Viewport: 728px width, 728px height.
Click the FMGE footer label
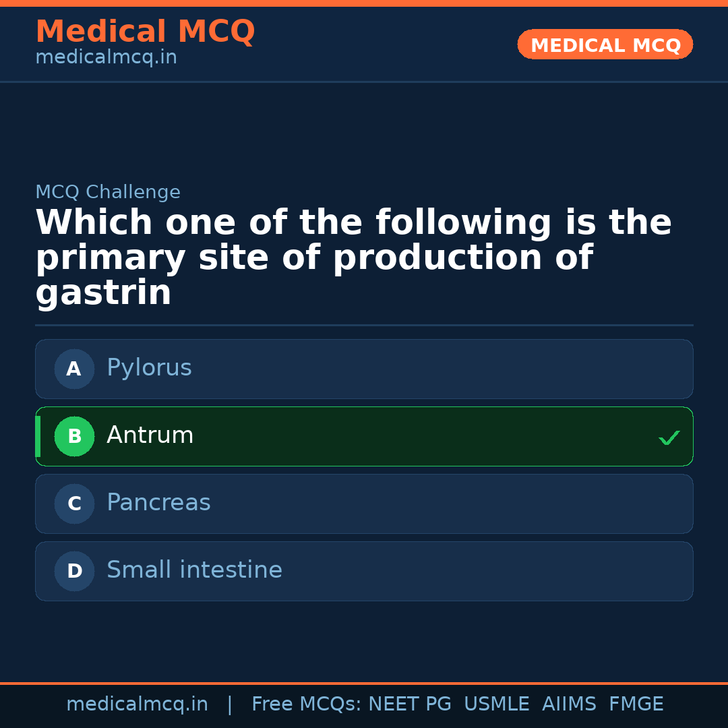pyautogui.click(x=636, y=703)
